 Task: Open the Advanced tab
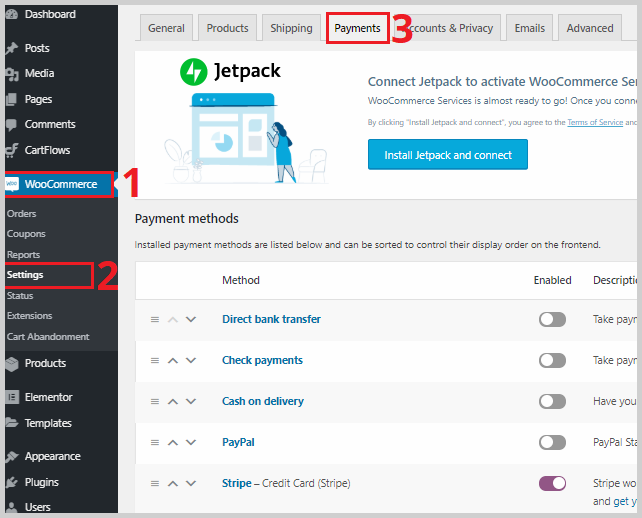[590, 28]
